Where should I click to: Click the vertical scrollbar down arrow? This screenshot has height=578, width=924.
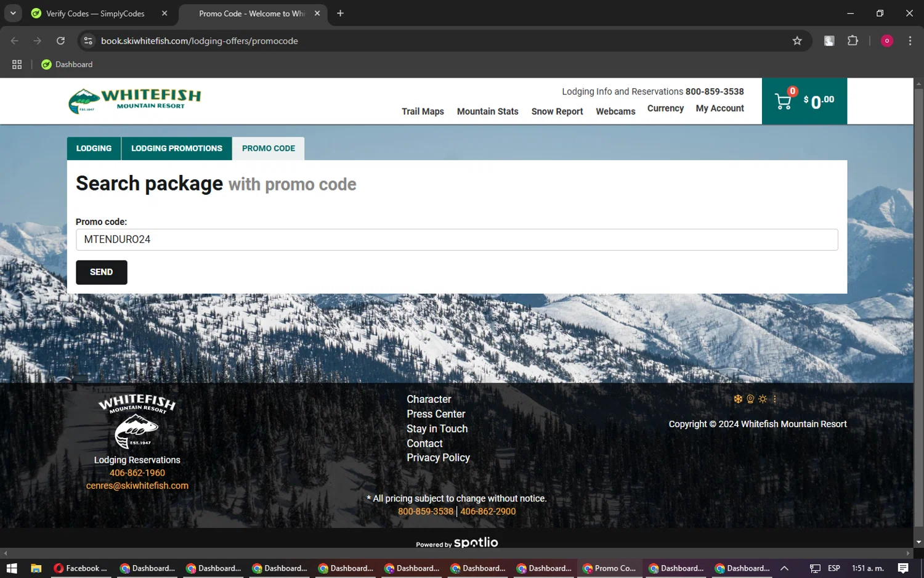pos(918,542)
